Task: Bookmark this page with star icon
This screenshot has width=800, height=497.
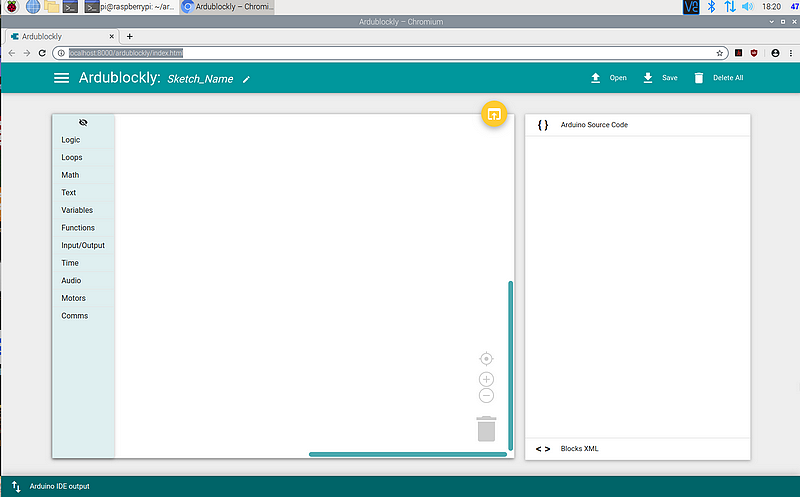Action: 719,53
